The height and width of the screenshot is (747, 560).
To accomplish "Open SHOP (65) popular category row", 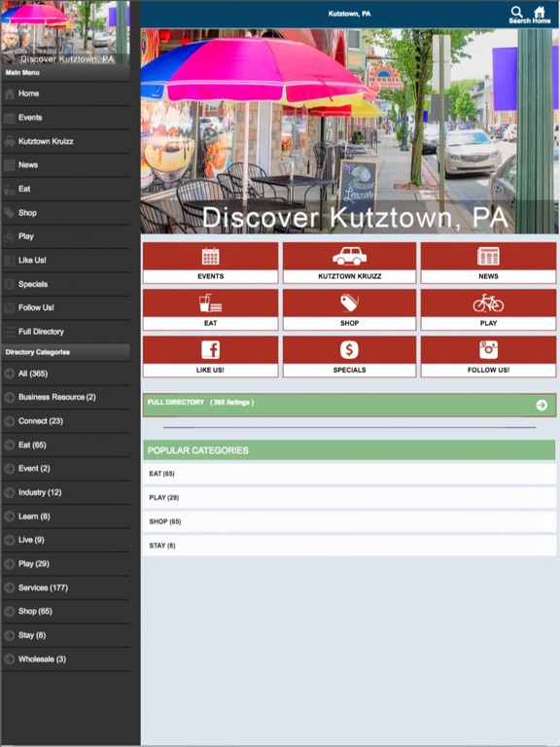I will click(x=350, y=521).
